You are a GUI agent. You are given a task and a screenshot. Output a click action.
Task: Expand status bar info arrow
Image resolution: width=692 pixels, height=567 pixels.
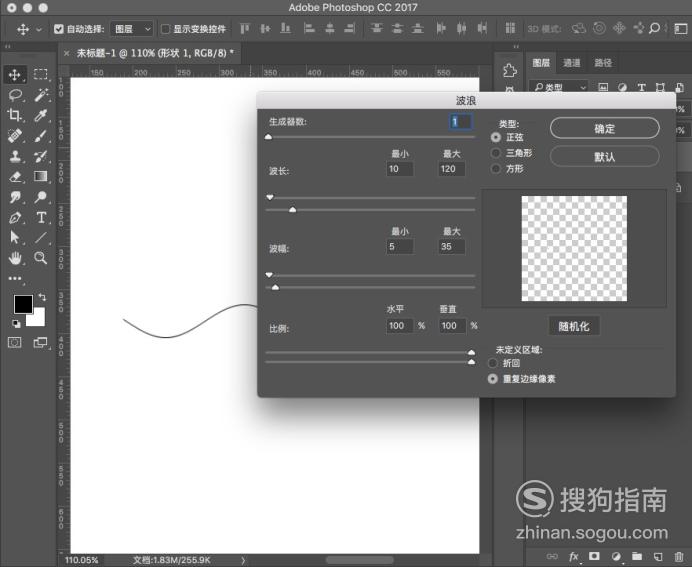(243, 560)
